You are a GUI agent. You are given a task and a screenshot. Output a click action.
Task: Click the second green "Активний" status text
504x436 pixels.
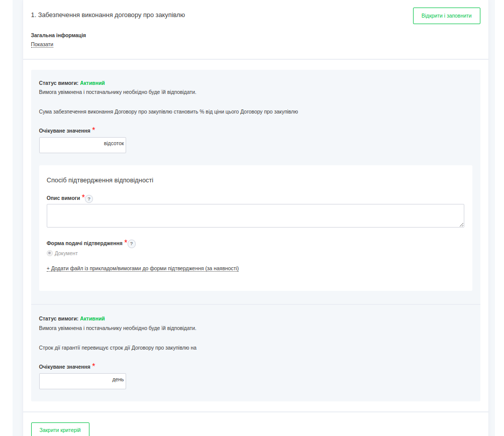(x=92, y=318)
